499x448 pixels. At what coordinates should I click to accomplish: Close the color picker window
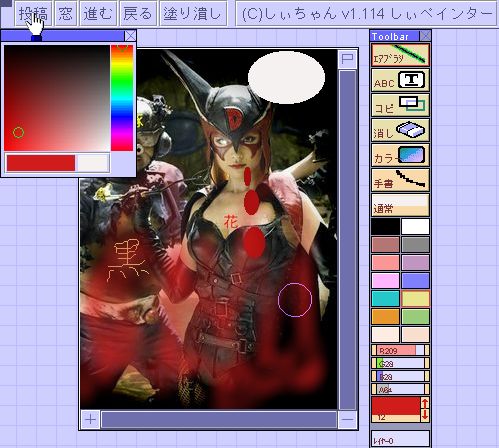[130, 36]
